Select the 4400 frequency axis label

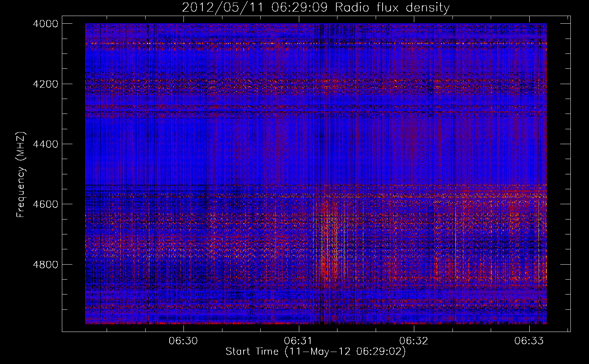46,144
